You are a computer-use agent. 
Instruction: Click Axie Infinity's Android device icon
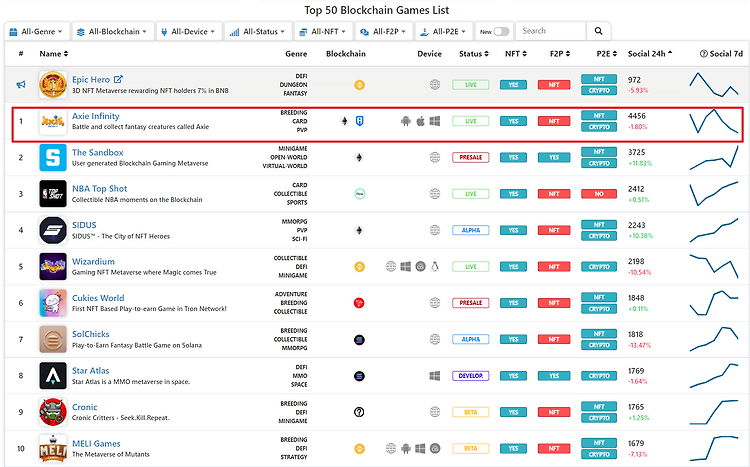point(406,121)
